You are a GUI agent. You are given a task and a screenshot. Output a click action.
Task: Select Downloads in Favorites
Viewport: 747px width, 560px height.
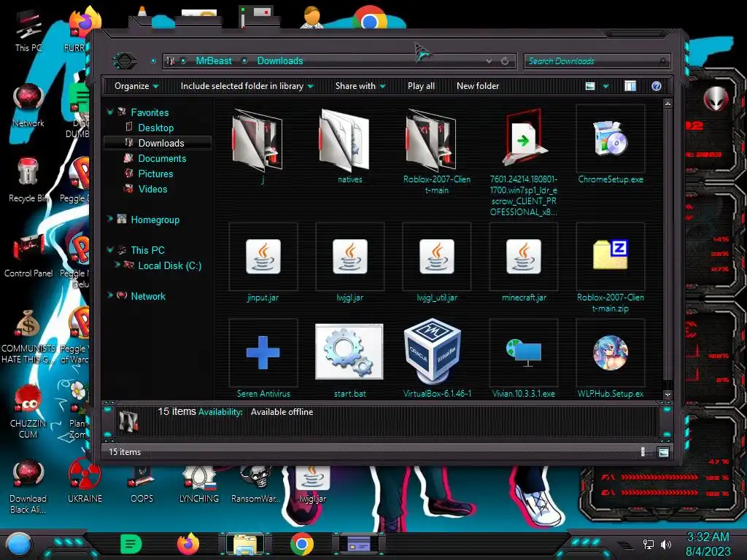pyautogui.click(x=161, y=143)
